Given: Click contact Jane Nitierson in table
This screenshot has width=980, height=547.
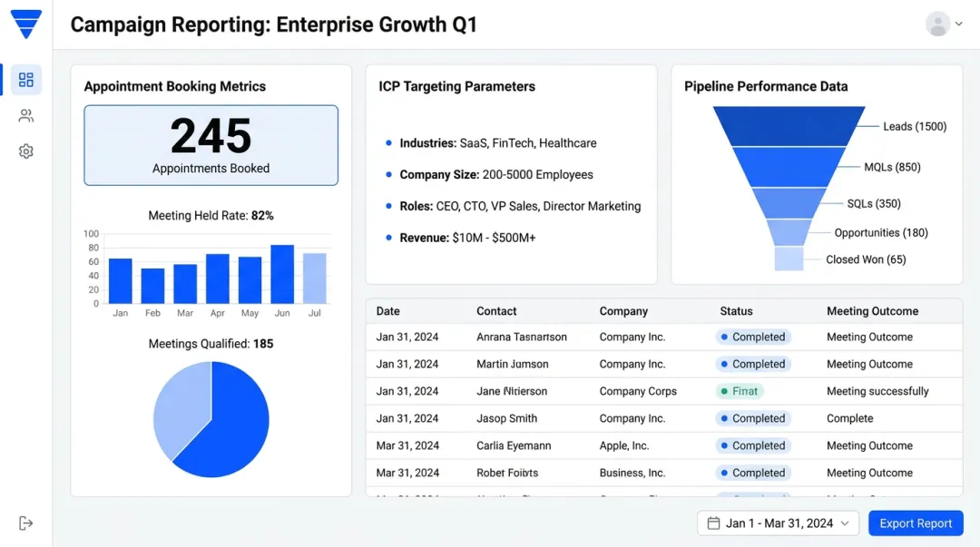Looking at the screenshot, I should click(511, 391).
